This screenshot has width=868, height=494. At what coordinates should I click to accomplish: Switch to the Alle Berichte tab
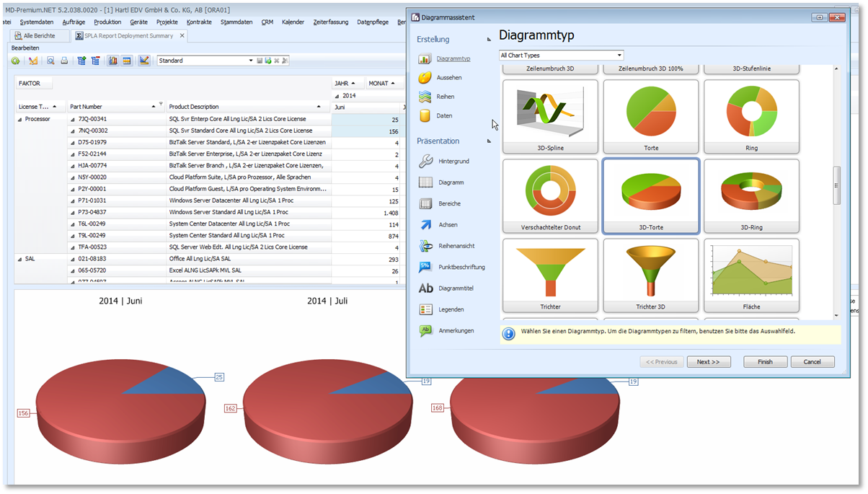pyautogui.click(x=38, y=35)
